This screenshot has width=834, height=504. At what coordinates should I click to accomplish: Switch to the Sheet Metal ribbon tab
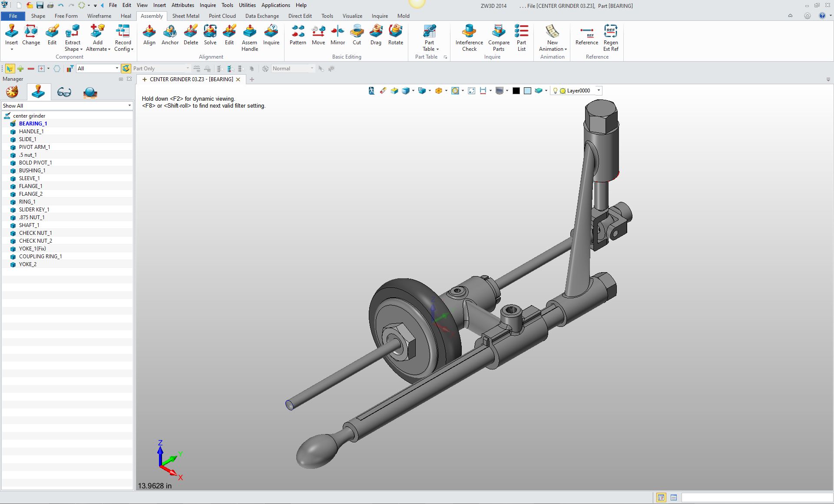(185, 16)
